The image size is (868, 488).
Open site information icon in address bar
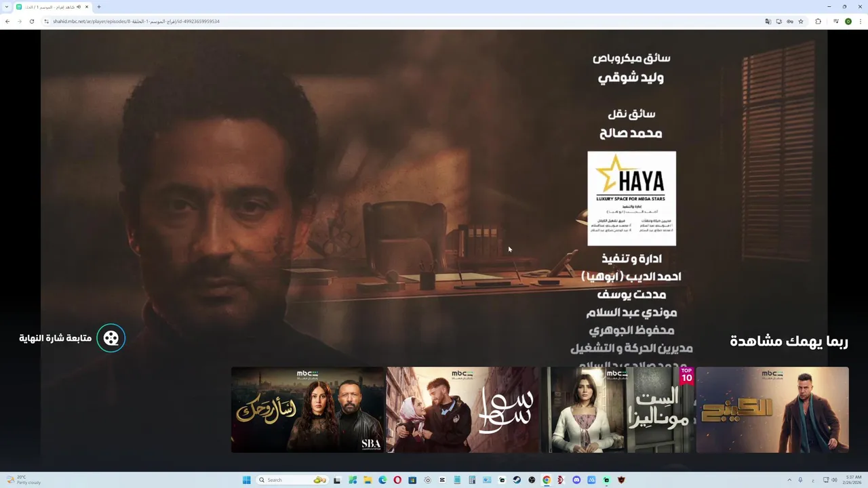tap(47, 21)
